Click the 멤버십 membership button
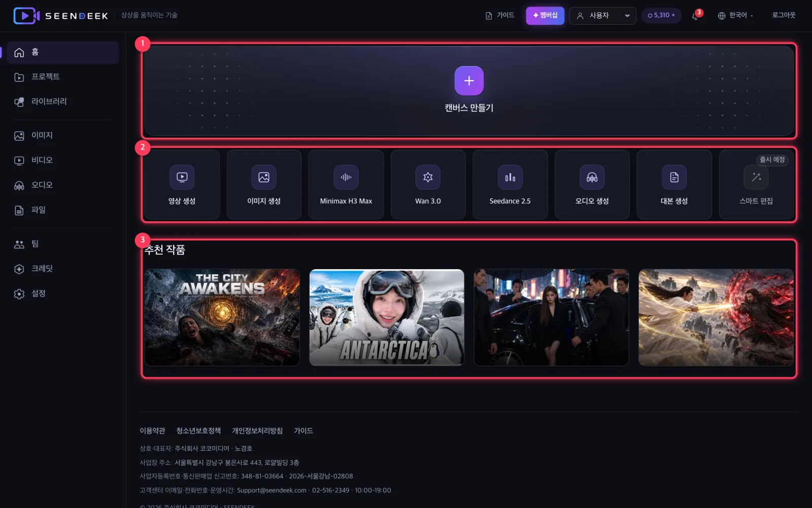Viewport: 812px width, 508px height. tap(545, 16)
